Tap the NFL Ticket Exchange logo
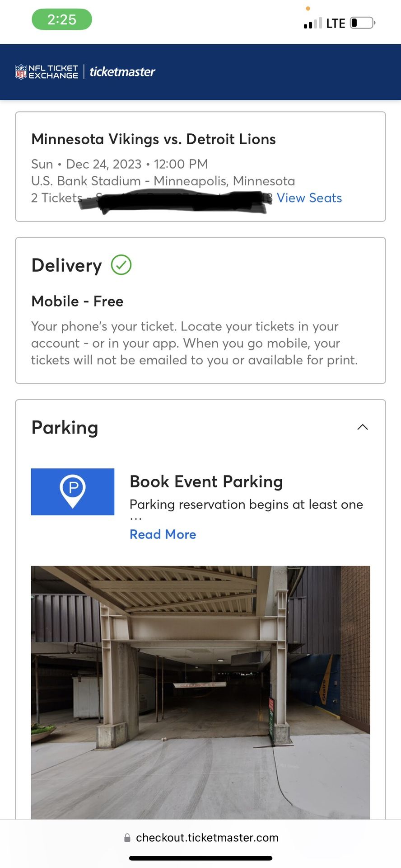This screenshot has height=868, width=401. click(47, 72)
